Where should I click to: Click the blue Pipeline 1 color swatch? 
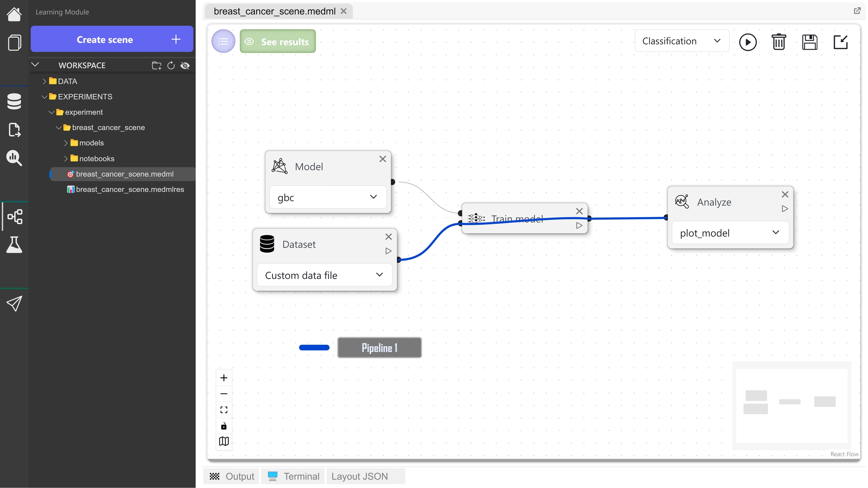point(314,348)
